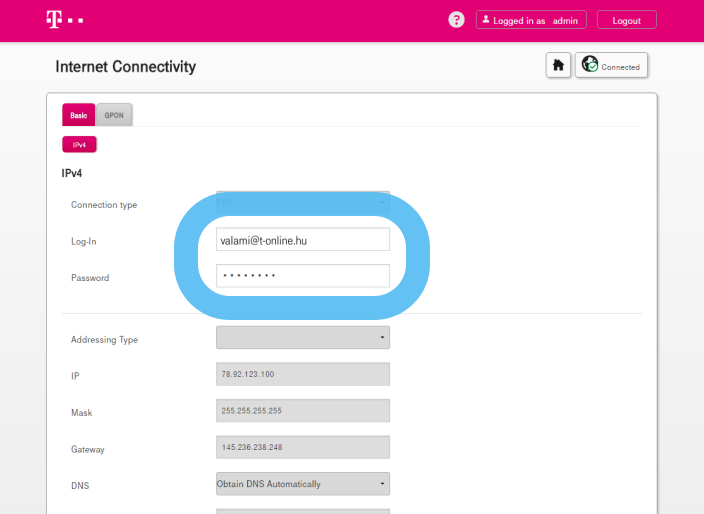The height and width of the screenshot is (514, 704).
Task: Click the Password field label
Action: (90, 278)
